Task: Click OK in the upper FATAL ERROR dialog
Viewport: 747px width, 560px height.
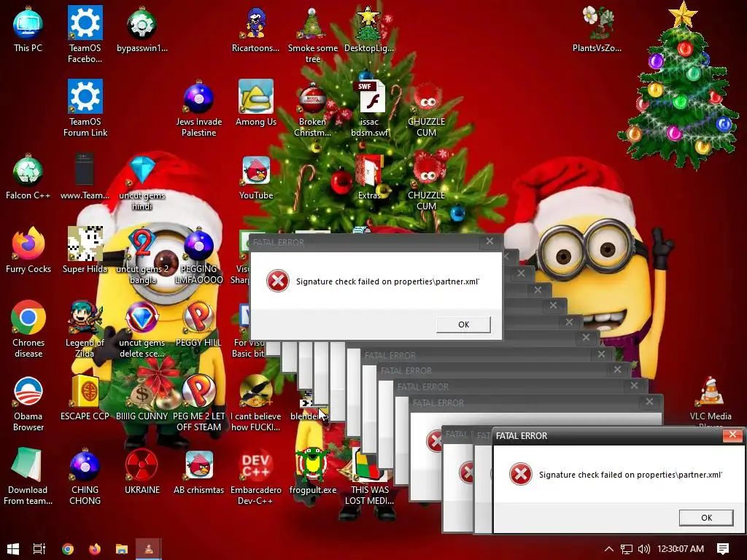Action: [x=463, y=324]
